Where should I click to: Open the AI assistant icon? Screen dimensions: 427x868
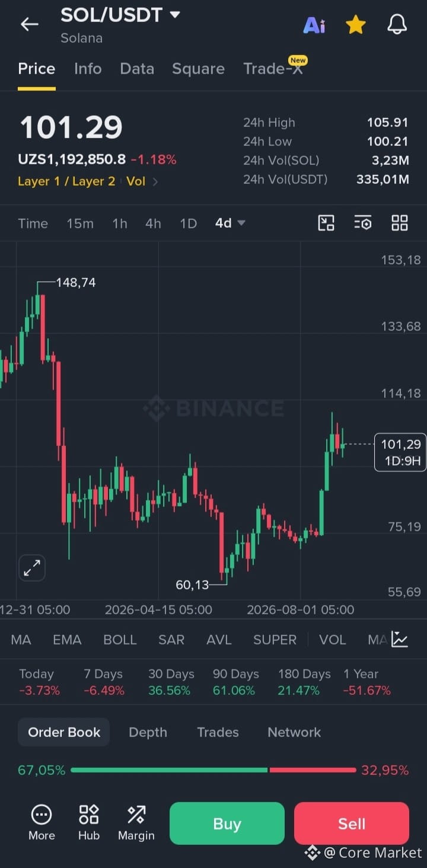tap(314, 25)
